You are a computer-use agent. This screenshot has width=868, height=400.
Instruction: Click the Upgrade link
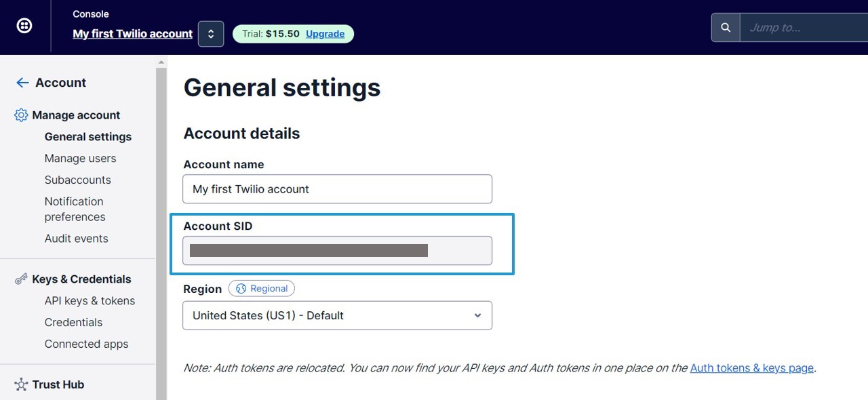click(325, 34)
